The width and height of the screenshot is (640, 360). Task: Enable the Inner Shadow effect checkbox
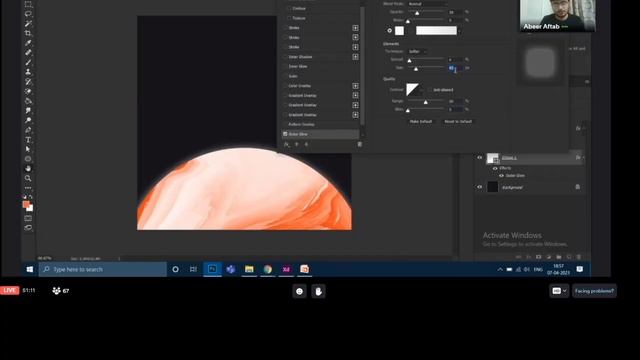285,57
